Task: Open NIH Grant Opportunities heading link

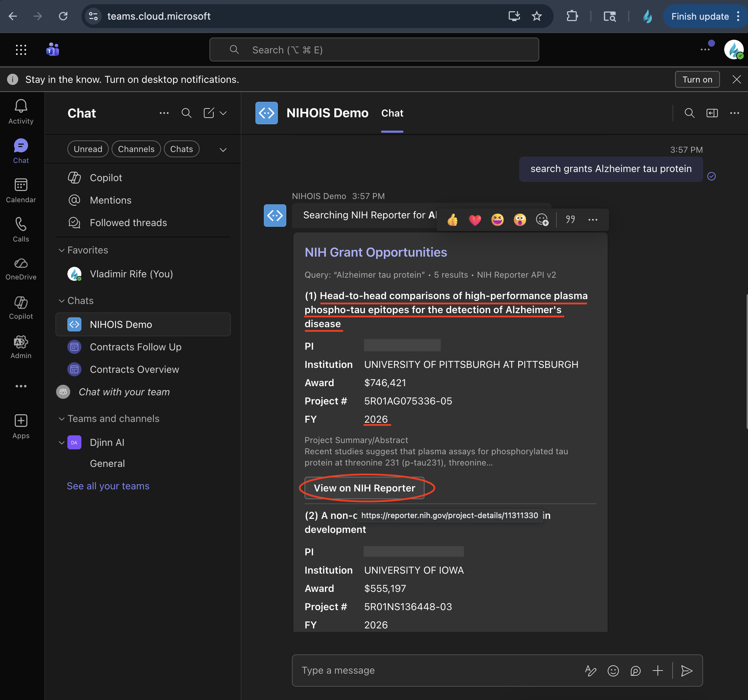Action: tap(375, 252)
